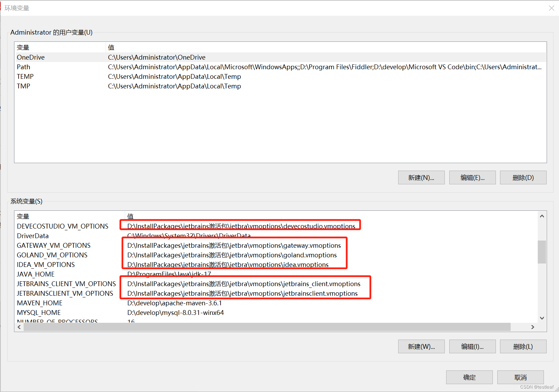The height and width of the screenshot is (392, 559).
Task: Select JETBRAINS_CLIENT_VM_OPTIONS system variable
Action: coord(66,284)
